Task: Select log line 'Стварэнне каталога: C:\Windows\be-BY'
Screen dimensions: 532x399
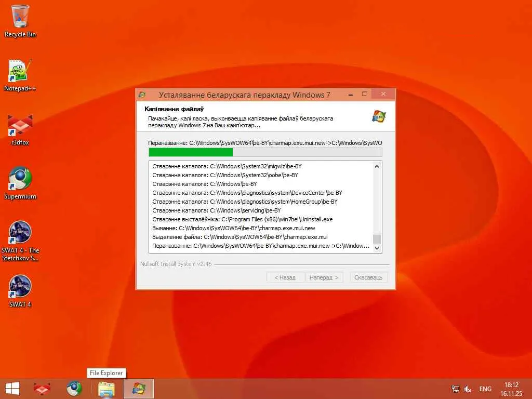Action: [x=205, y=184]
